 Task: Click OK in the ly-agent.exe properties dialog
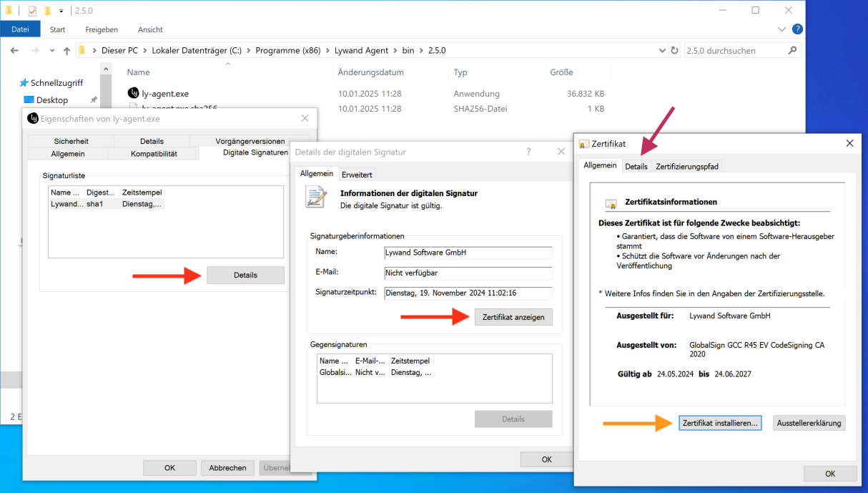point(169,468)
